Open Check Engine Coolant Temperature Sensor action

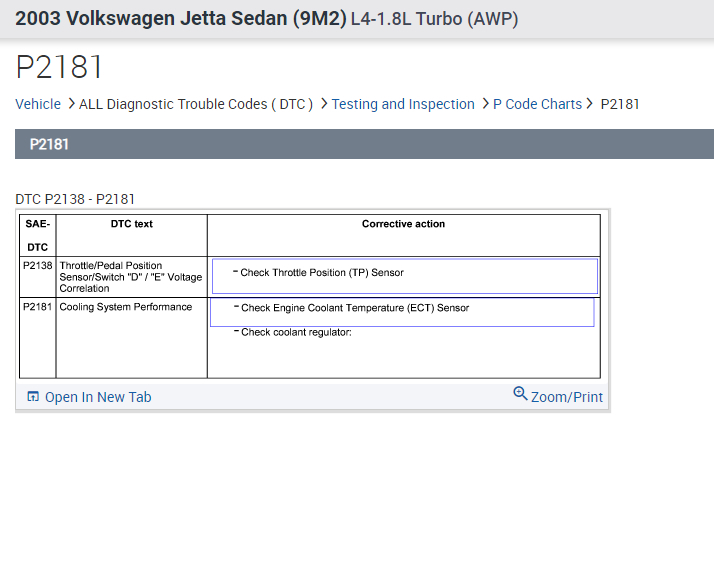402,312
